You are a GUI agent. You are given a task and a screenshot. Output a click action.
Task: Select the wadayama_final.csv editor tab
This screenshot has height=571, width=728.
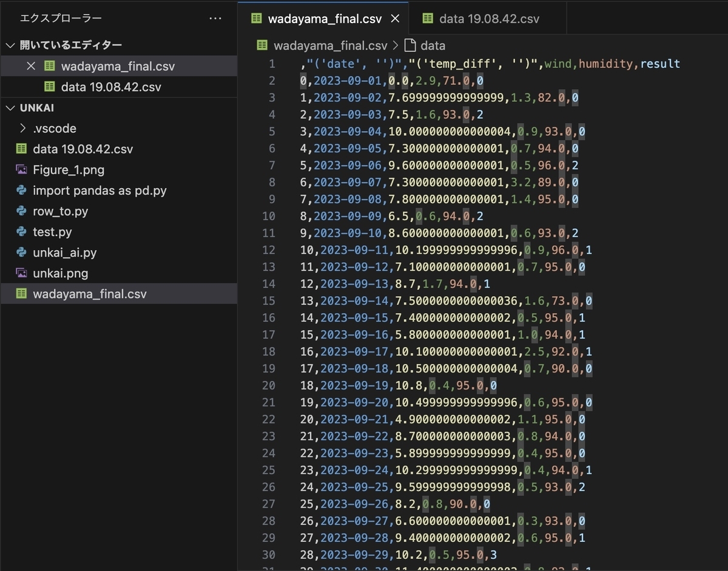[323, 19]
